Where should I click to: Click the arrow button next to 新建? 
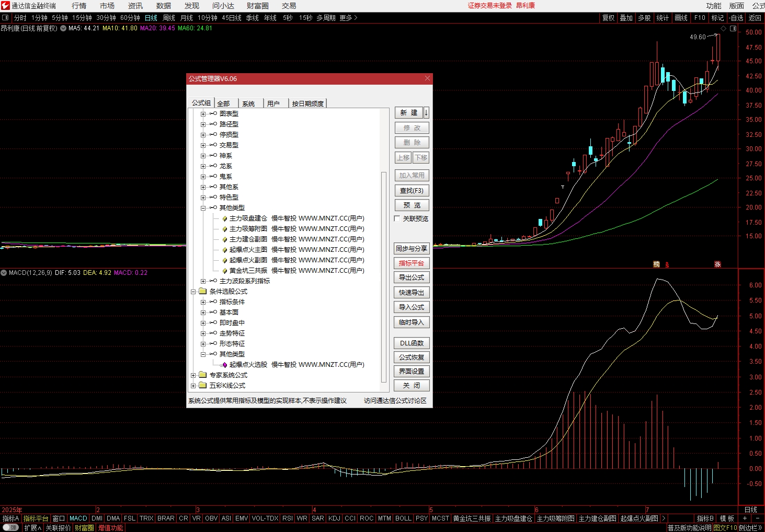coord(426,113)
